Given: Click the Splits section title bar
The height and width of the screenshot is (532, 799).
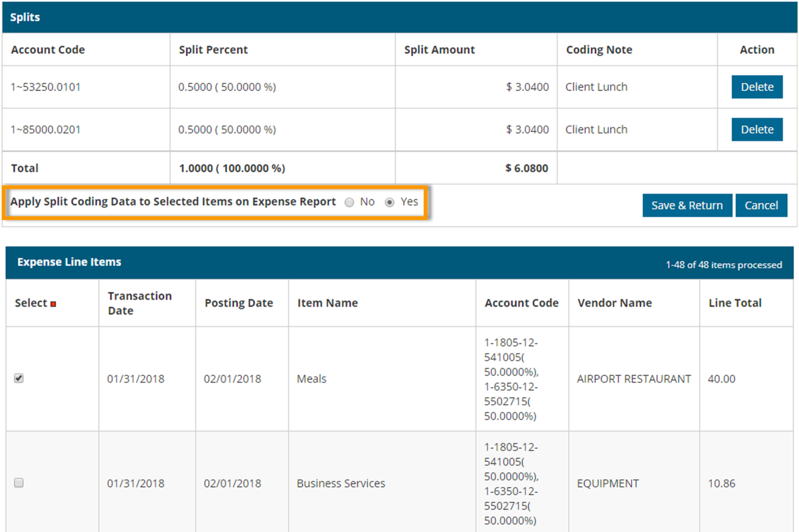Looking at the screenshot, I should click(25, 17).
